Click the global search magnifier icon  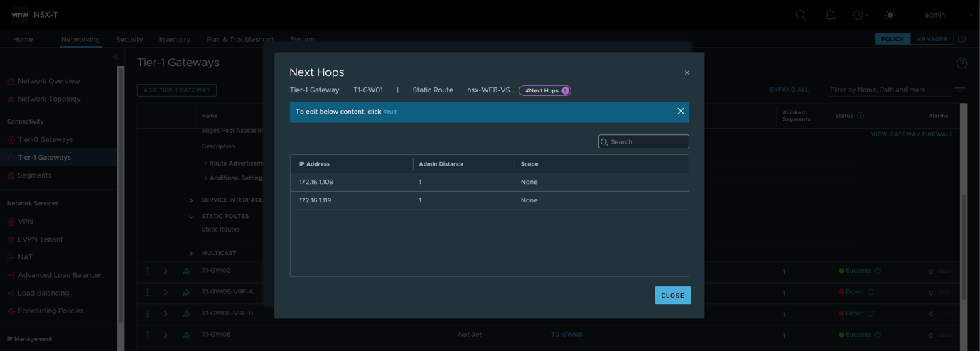click(801, 15)
